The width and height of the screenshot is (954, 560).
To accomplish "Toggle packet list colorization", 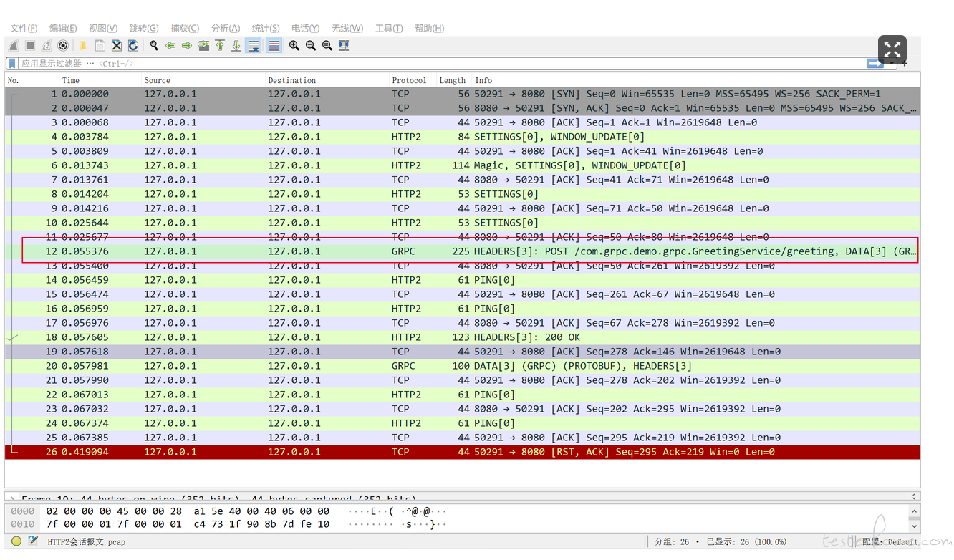I will pyautogui.click(x=274, y=46).
